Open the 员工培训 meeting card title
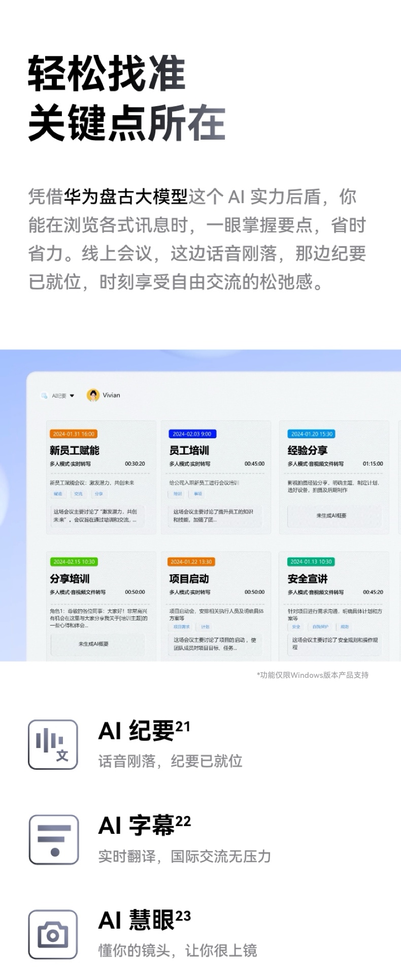Image resolution: width=401 pixels, height=980 pixels. [189, 450]
